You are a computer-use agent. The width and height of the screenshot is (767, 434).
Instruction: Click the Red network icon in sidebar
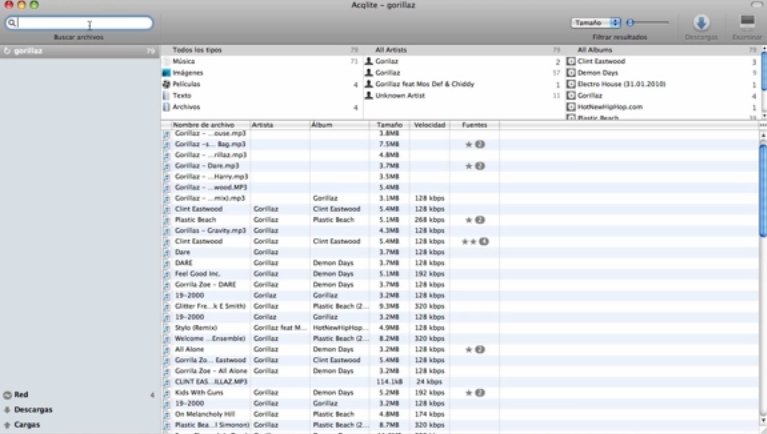[x=7, y=395]
